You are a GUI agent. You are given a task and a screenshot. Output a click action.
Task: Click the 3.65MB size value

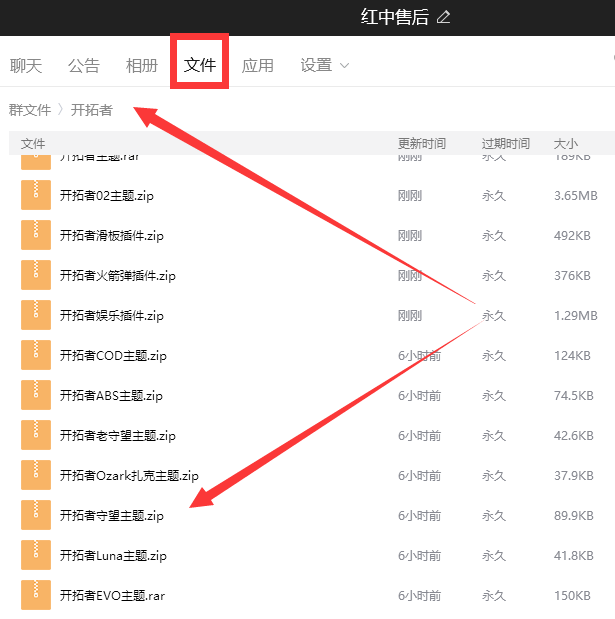pyautogui.click(x=576, y=195)
